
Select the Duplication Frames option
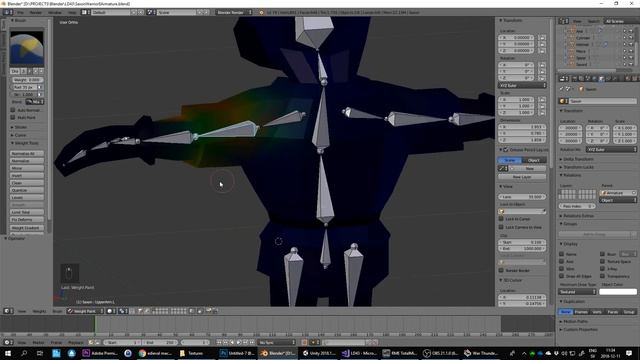coord(581,312)
